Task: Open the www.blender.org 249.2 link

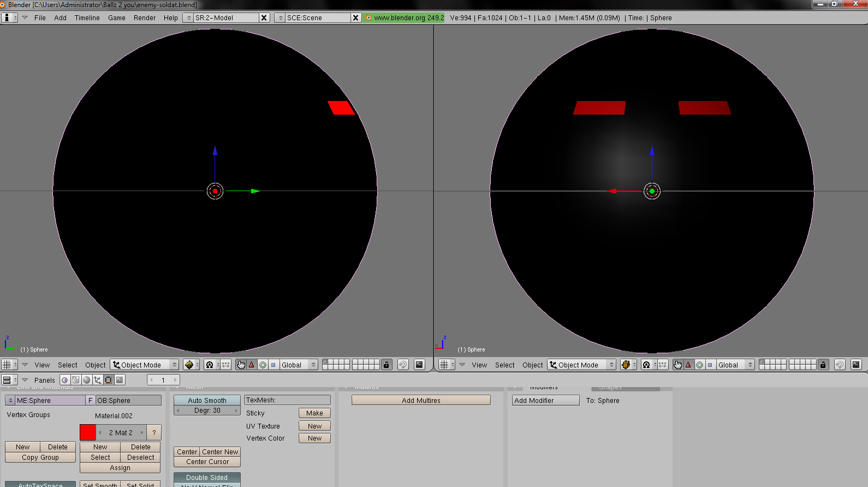Action: point(404,17)
